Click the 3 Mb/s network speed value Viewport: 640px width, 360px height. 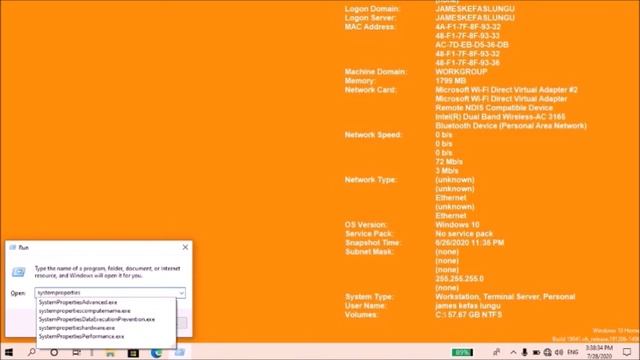tap(447, 171)
